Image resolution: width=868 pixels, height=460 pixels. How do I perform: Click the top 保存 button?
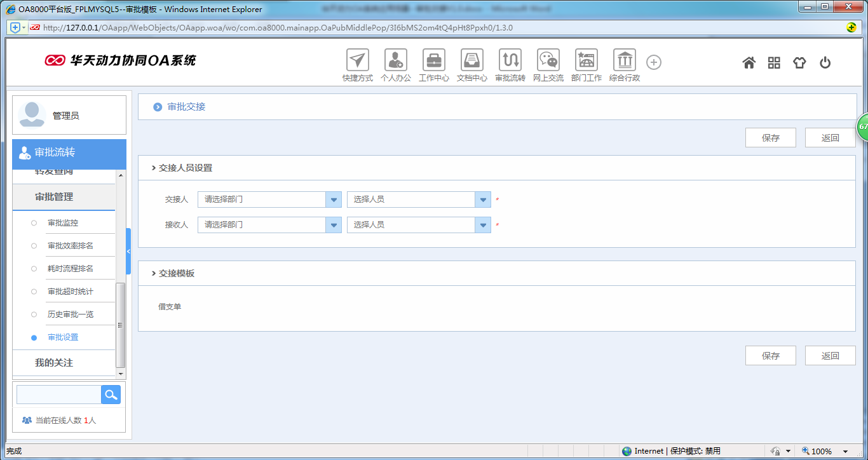[x=770, y=138]
